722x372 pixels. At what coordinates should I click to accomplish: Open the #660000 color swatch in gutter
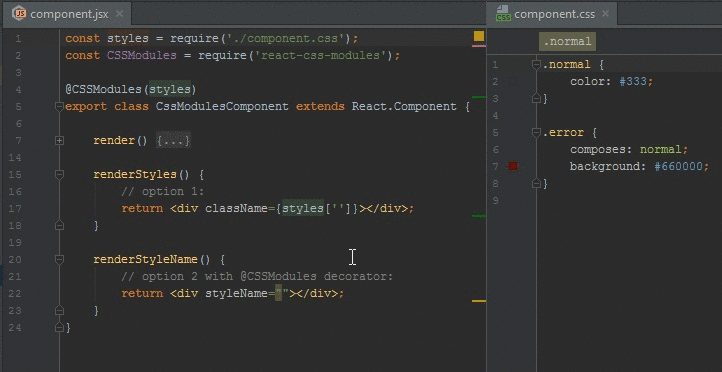click(x=513, y=166)
